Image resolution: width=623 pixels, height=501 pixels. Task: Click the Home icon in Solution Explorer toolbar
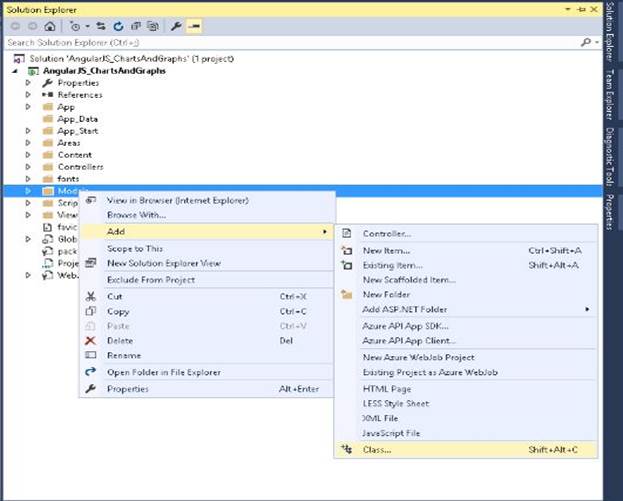click(x=50, y=26)
